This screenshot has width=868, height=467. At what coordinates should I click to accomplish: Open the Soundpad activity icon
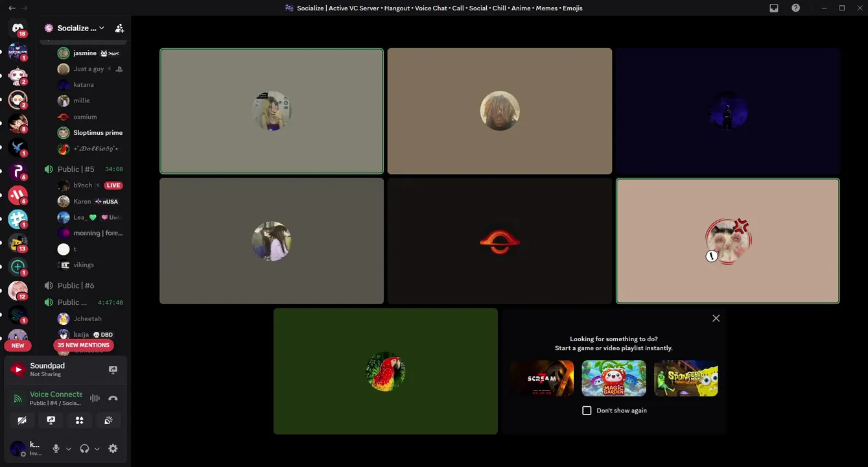pos(18,370)
